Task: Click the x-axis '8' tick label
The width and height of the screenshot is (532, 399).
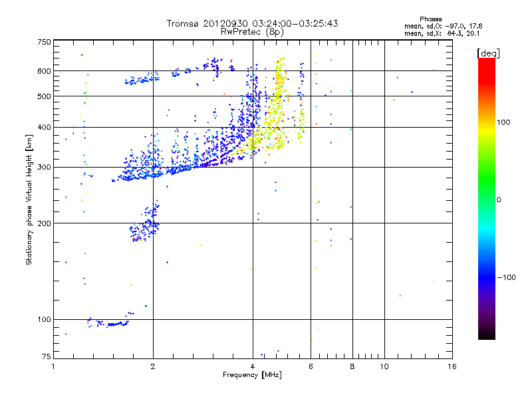Action: point(352,366)
